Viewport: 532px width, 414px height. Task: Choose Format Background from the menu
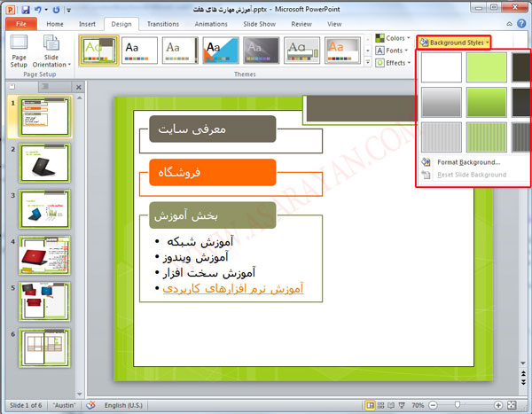(467, 162)
